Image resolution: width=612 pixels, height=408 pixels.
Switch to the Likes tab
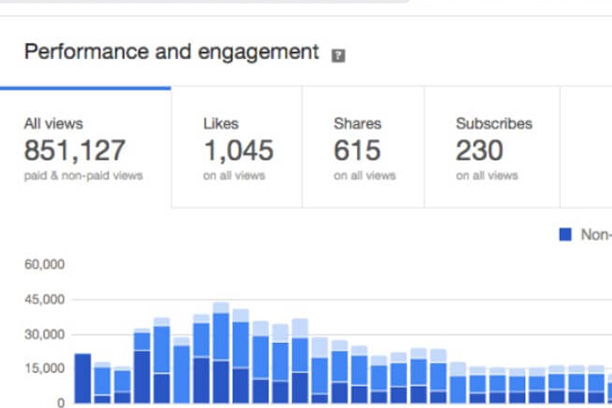(x=237, y=148)
